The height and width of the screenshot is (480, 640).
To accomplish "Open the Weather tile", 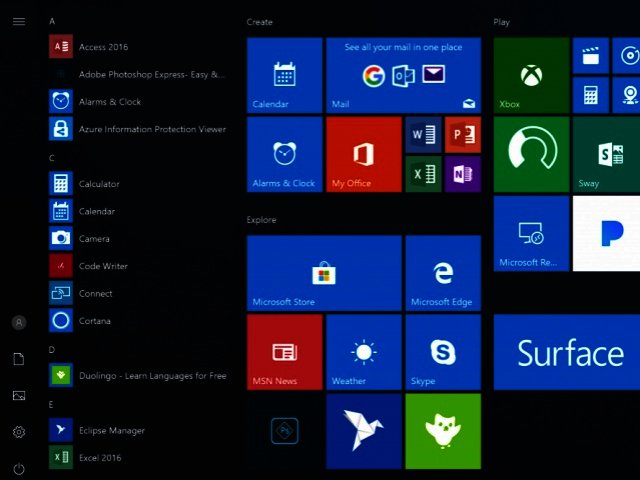I will 364,352.
